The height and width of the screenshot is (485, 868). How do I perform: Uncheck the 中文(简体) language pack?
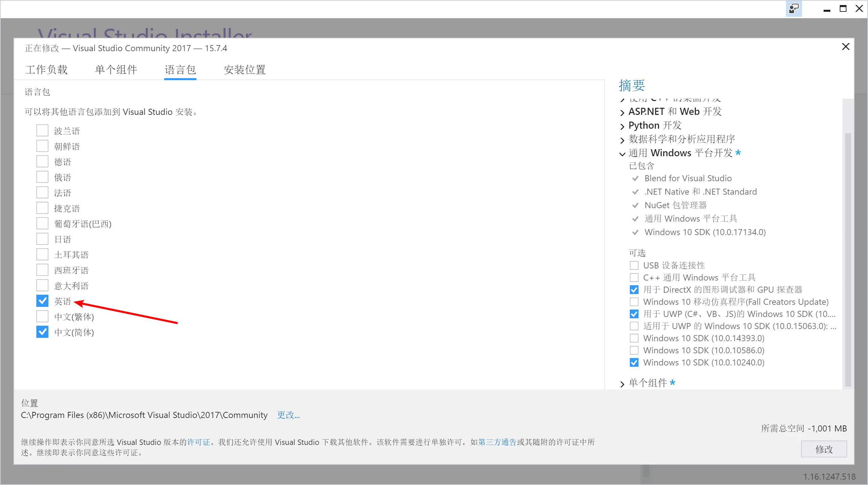point(42,332)
